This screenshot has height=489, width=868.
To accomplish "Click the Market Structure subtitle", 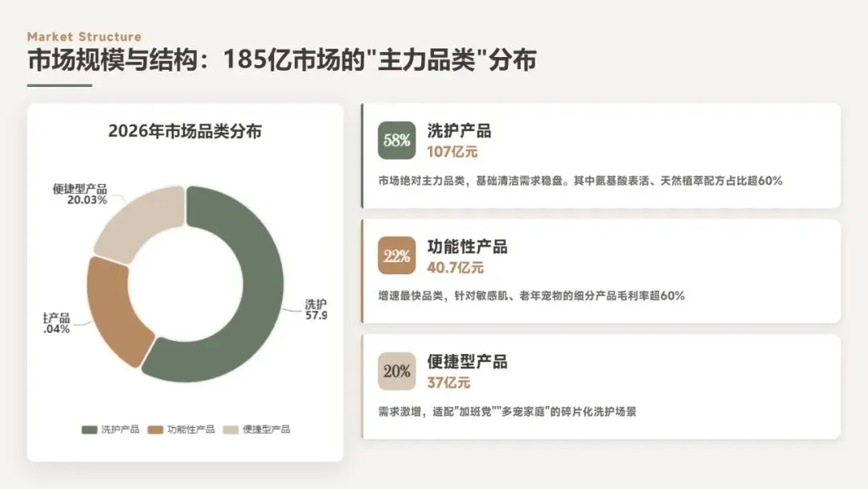I will point(84,36).
